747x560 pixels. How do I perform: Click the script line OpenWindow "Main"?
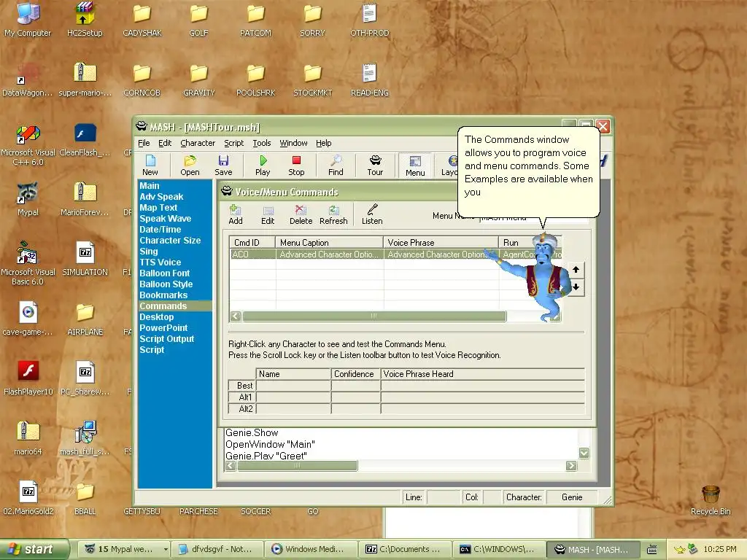pos(270,444)
